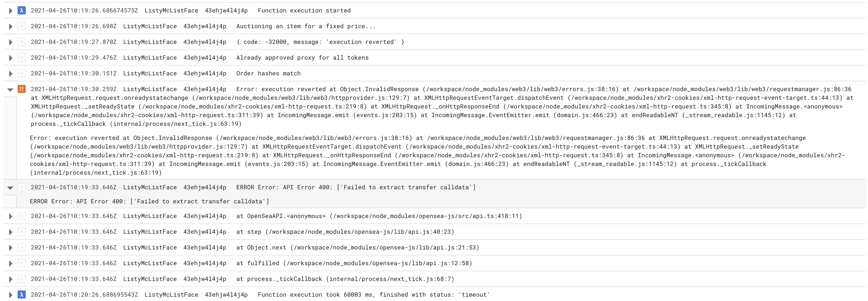Click severity icon beside 'execution reverted' code entry
The image size is (868, 301).
point(22,42)
